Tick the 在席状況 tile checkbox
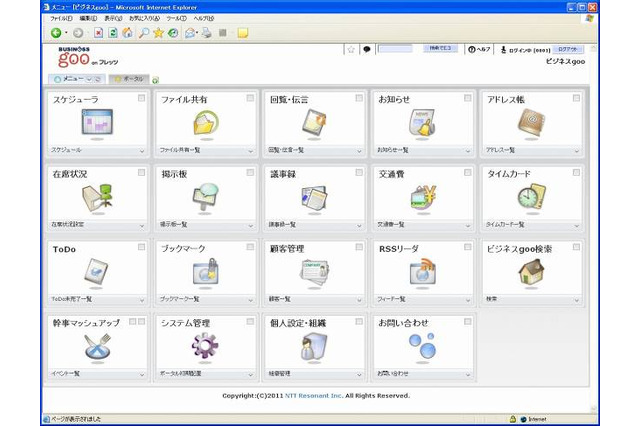The height and width of the screenshot is (426, 640). (141, 173)
